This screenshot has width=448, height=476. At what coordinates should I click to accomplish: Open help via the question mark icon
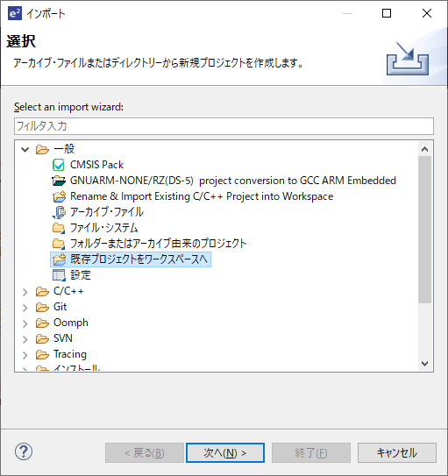24,451
